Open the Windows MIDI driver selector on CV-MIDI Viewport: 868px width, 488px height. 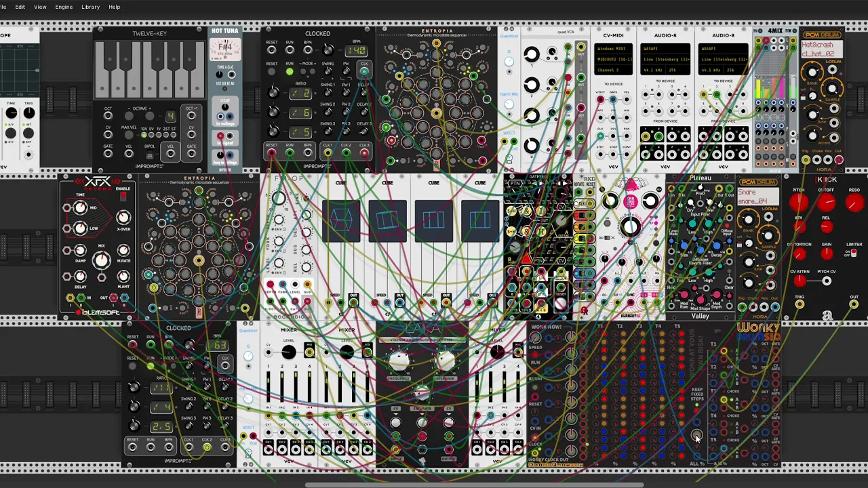614,49
